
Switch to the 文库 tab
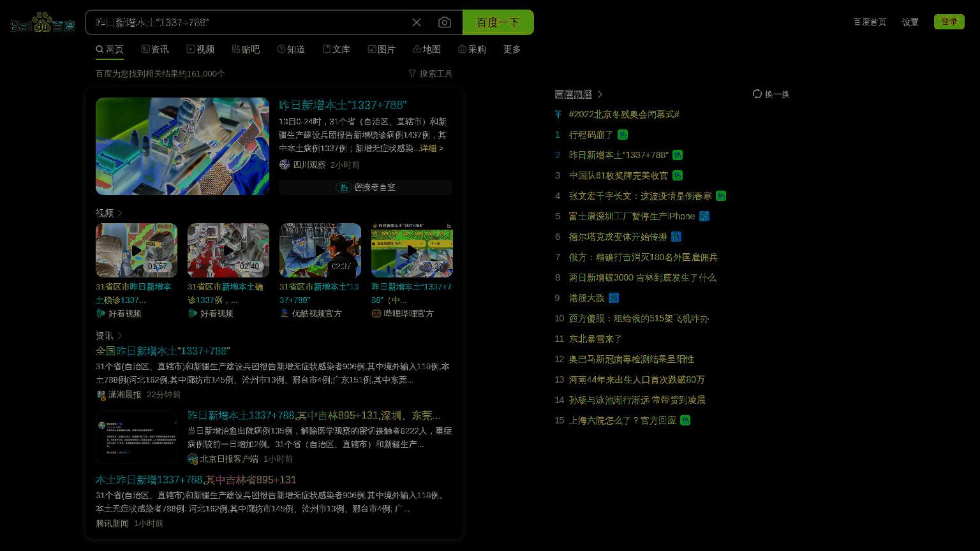click(336, 49)
